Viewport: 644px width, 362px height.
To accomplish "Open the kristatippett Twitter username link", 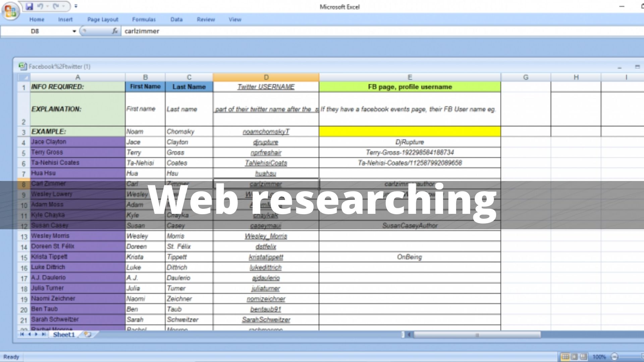I will tap(266, 257).
